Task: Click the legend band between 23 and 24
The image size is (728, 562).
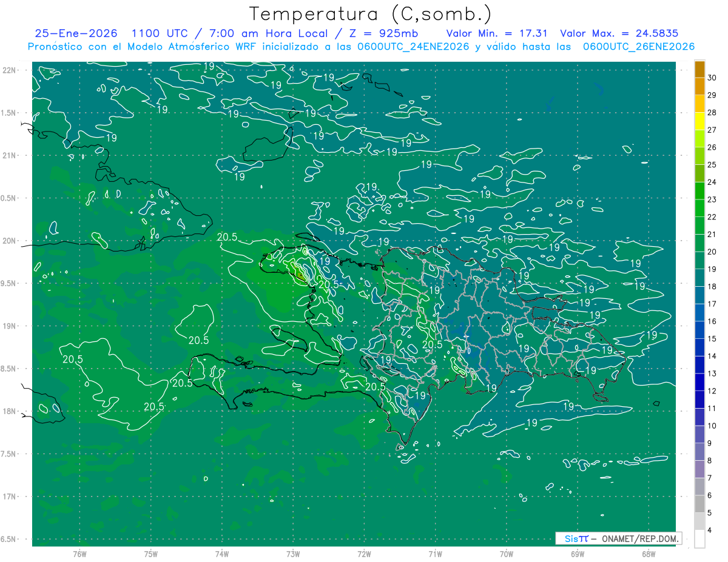Action: pyautogui.click(x=699, y=191)
